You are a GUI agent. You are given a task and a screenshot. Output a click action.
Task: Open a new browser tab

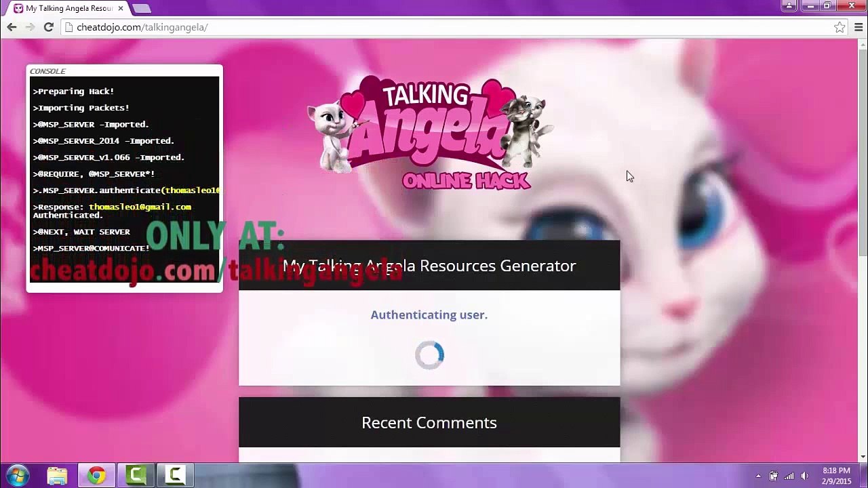point(142,8)
